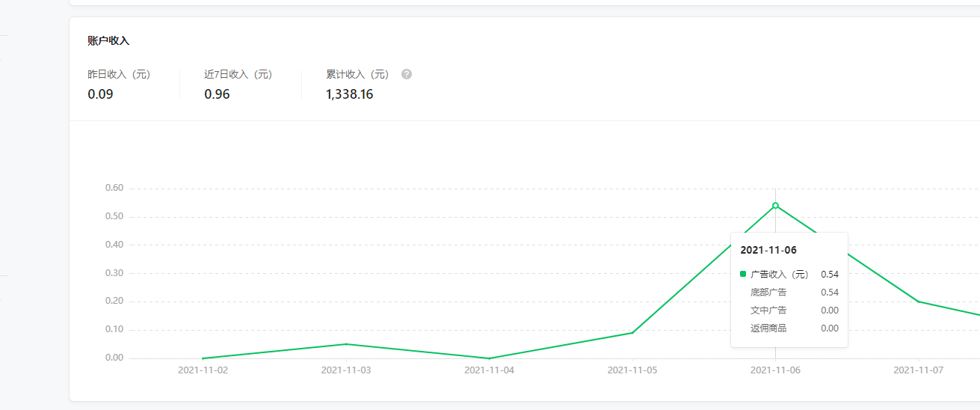Screen dimensions: 980x410
Task: Click the 文中广告 row in tooltip
Action: pos(768,310)
